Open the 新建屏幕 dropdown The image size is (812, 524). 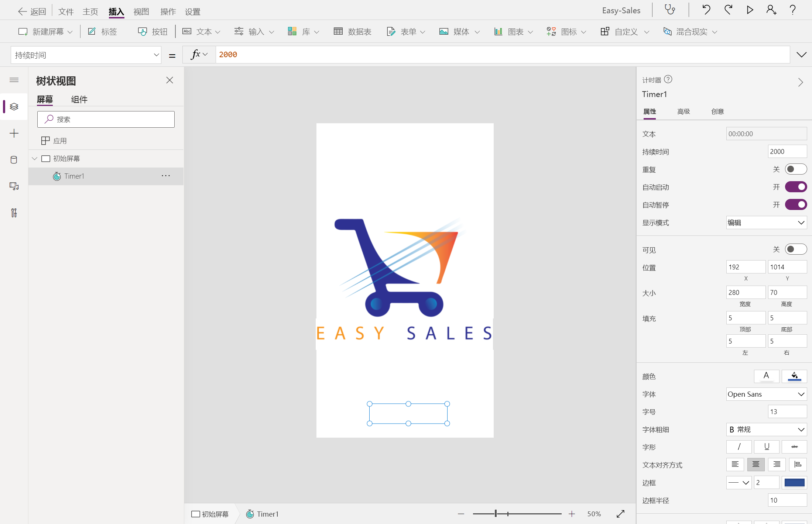click(45, 32)
